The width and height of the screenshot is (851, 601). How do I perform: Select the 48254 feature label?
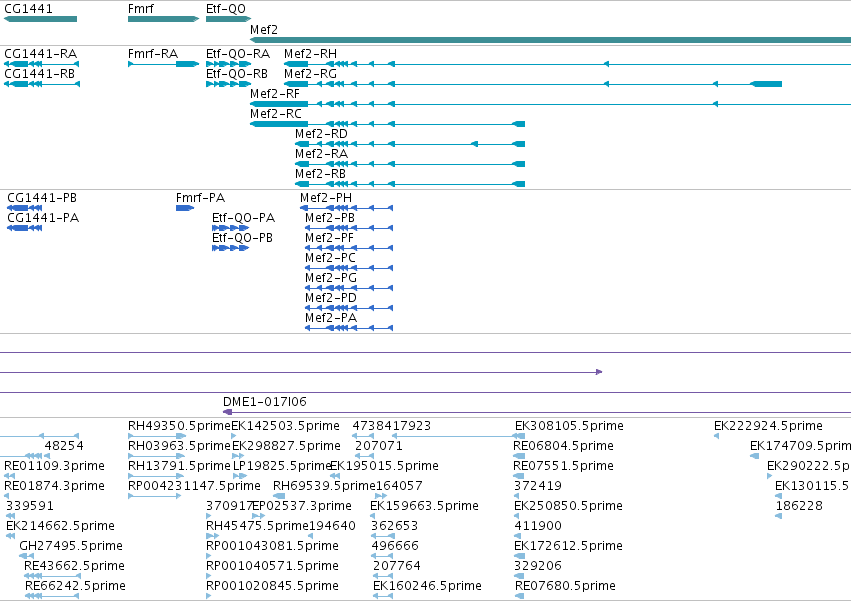tap(64, 446)
